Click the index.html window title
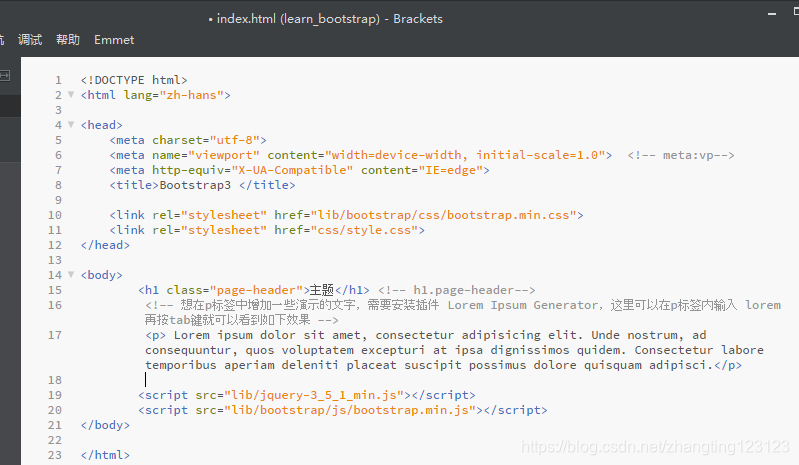 (x=326, y=19)
